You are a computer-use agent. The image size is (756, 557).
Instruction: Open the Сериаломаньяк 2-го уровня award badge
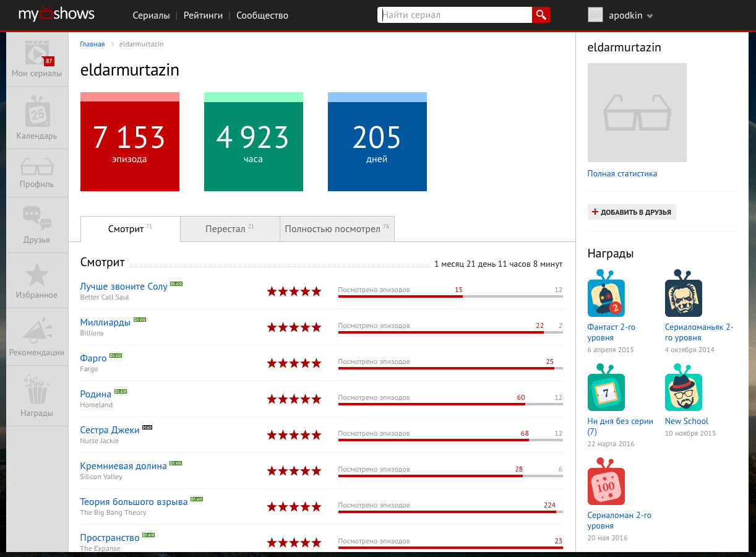pos(684,295)
